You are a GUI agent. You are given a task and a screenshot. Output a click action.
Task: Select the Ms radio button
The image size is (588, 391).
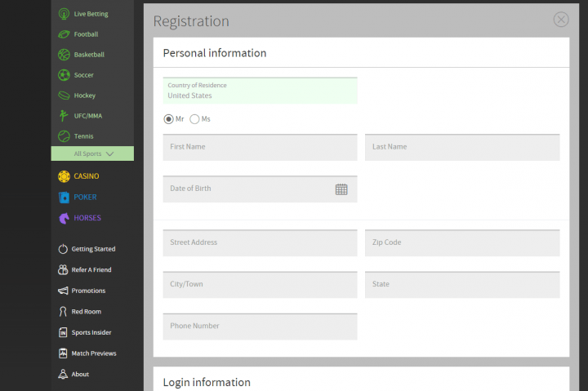(x=194, y=119)
